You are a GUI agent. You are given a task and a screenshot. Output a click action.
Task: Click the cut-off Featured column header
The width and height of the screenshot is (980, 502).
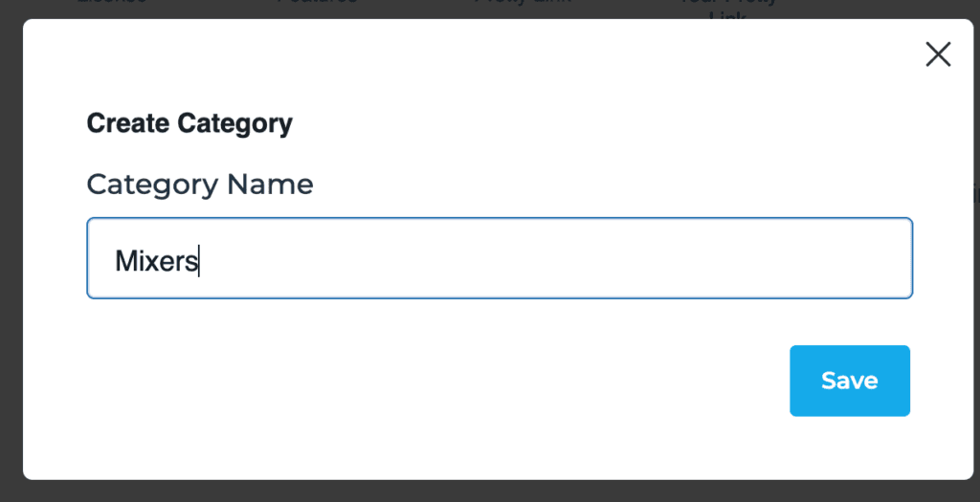(317, 3)
